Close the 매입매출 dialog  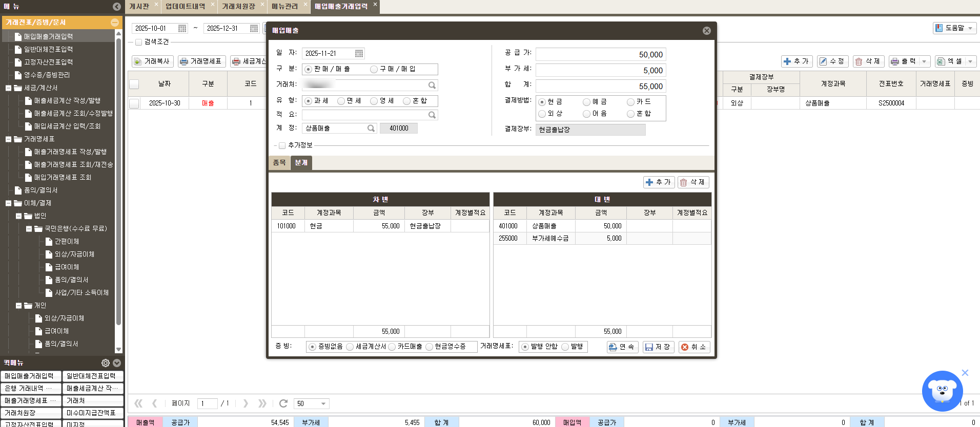tap(706, 31)
